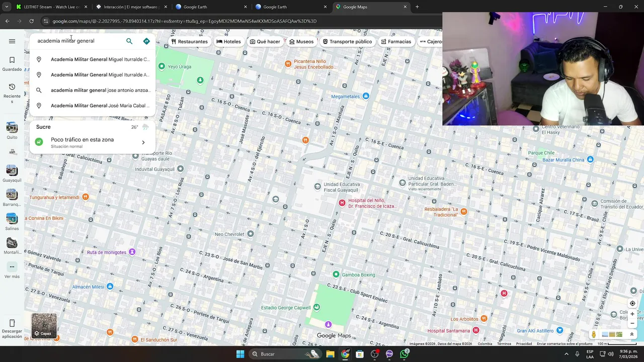Open the Privacidad footer link
This screenshot has height=362, width=644.
(x=524, y=344)
